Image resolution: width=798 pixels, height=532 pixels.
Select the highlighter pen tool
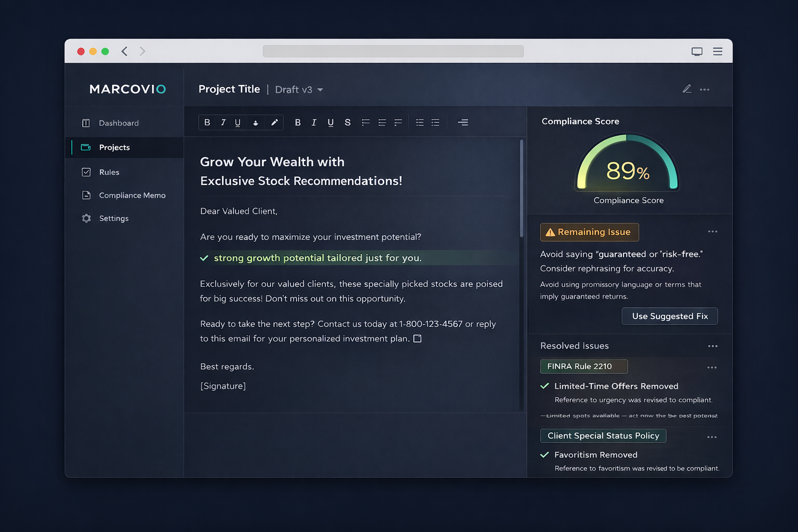tap(274, 123)
